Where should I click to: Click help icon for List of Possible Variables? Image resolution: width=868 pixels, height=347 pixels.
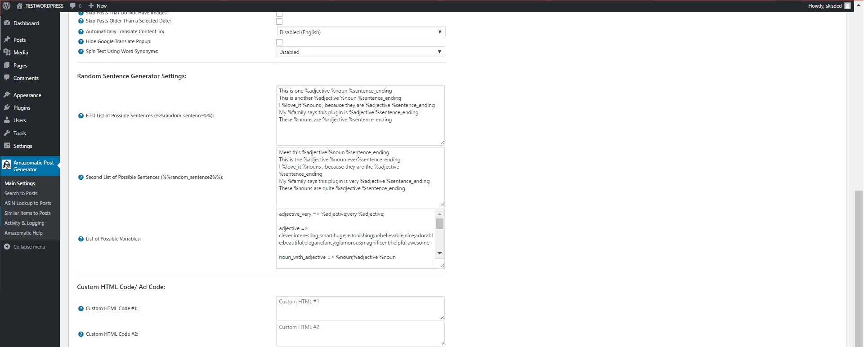81,239
